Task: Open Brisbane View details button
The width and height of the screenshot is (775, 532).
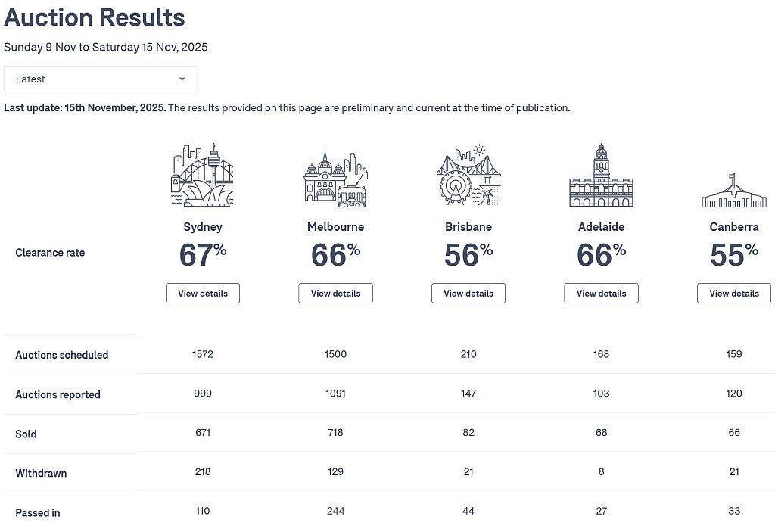Action: 468,293
